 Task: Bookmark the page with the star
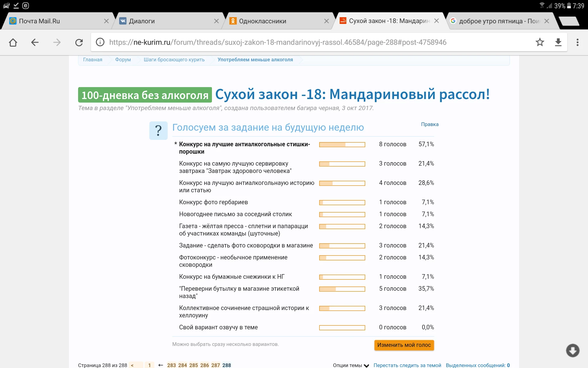tap(540, 42)
